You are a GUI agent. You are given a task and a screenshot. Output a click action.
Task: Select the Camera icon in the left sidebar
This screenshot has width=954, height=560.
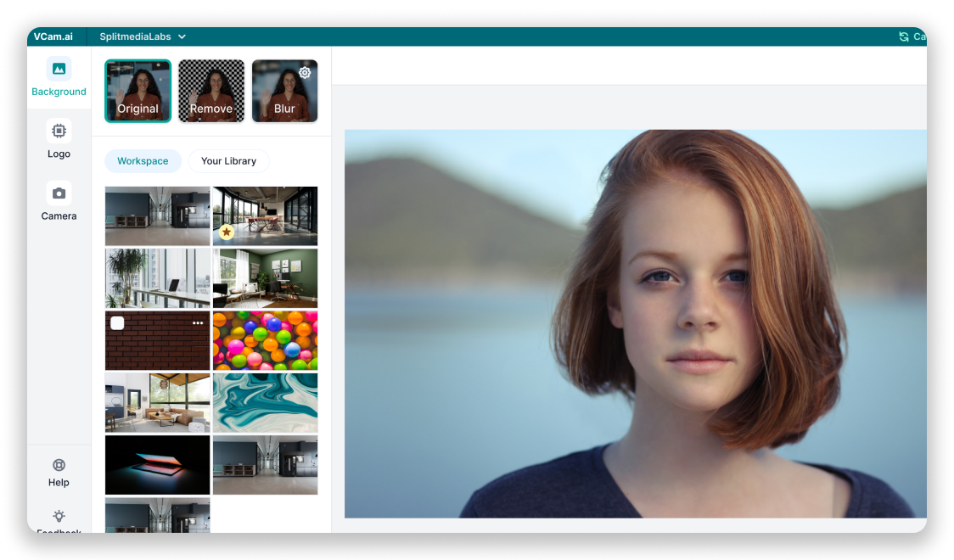59,193
